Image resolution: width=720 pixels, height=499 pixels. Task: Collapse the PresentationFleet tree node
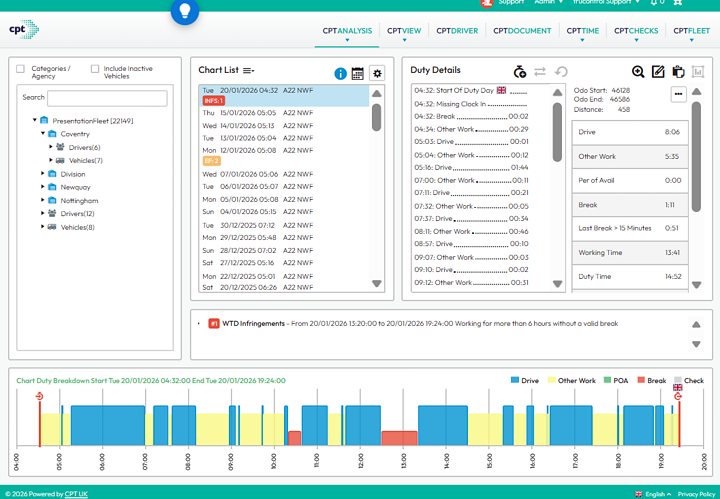pos(34,120)
